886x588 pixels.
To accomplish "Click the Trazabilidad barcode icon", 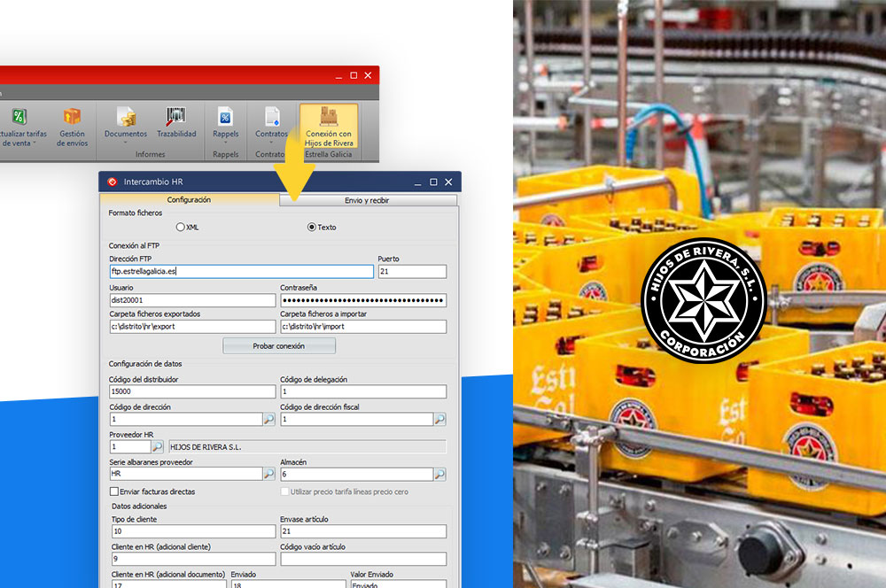I will point(176,117).
